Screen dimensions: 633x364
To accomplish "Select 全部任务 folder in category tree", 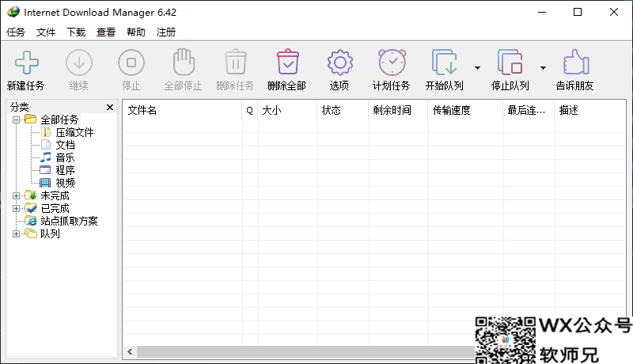I will 59,119.
